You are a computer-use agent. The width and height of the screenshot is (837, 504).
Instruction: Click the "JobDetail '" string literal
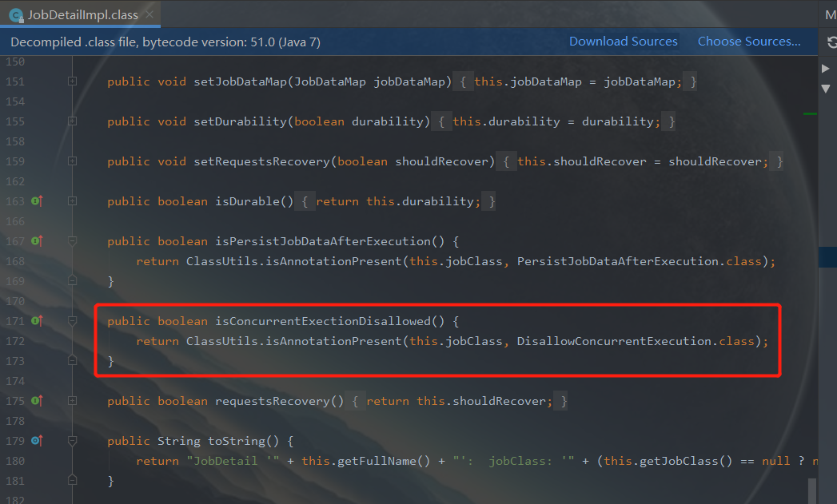pyautogui.click(x=233, y=461)
